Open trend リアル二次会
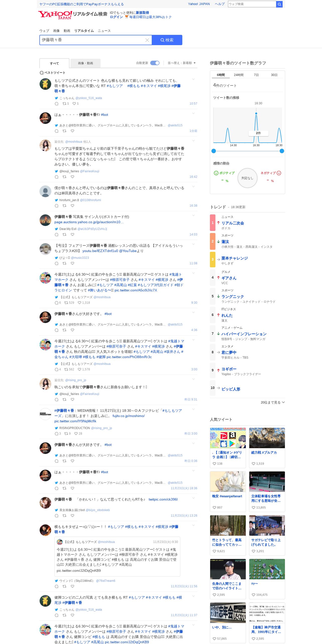 233,223
